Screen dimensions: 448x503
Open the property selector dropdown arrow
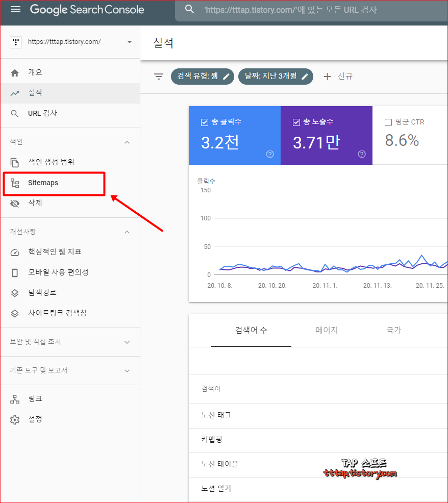click(129, 42)
